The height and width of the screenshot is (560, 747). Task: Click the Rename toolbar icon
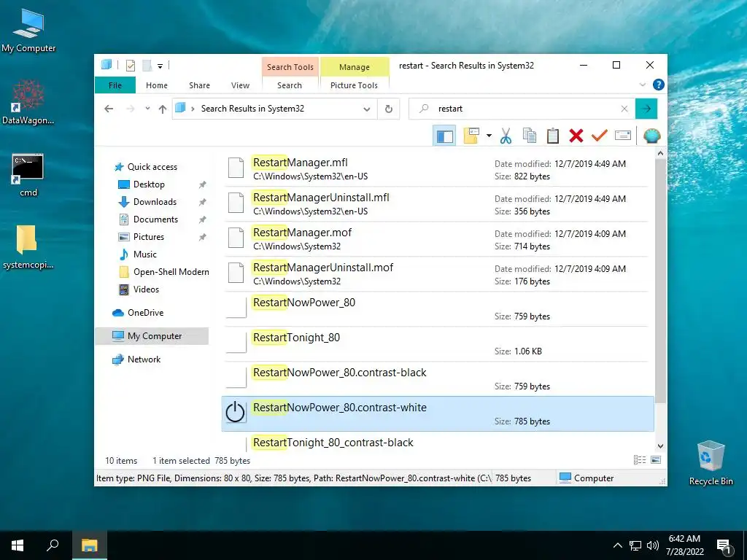pos(623,136)
